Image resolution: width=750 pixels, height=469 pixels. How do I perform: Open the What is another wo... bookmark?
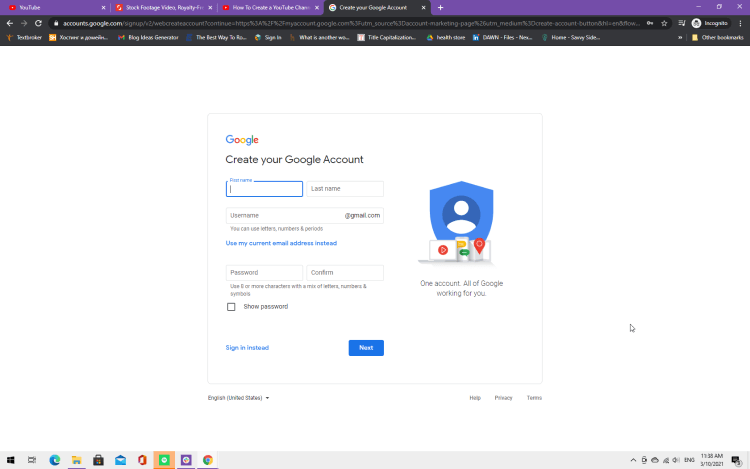319,37
